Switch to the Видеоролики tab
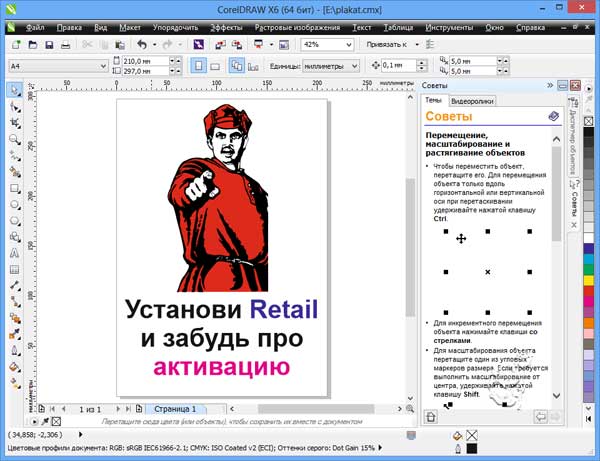 472,101
